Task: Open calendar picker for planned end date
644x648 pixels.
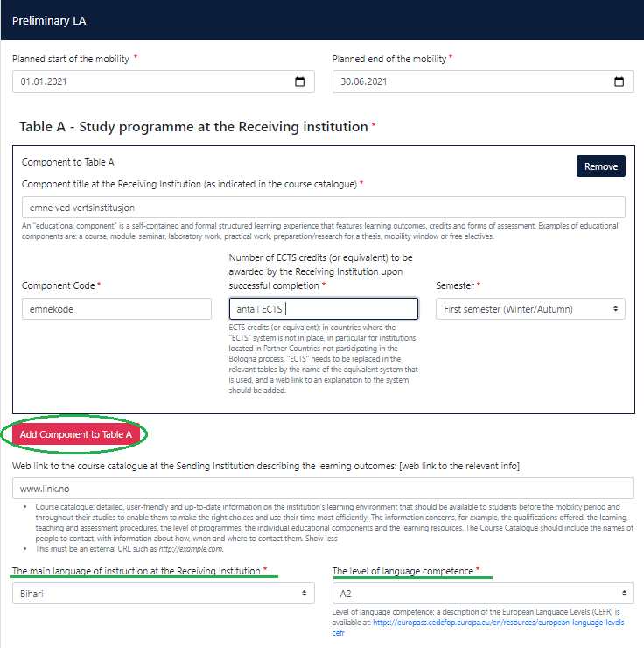Action: click(619, 82)
